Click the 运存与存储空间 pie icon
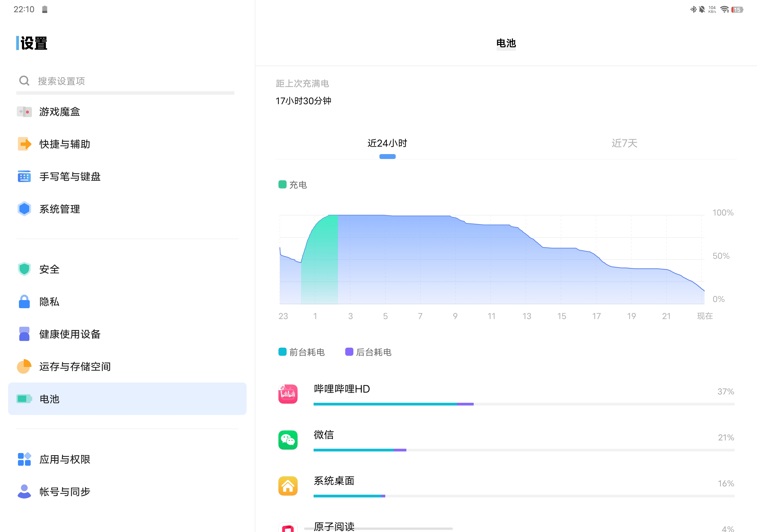The height and width of the screenshot is (532, 757). 24,367
